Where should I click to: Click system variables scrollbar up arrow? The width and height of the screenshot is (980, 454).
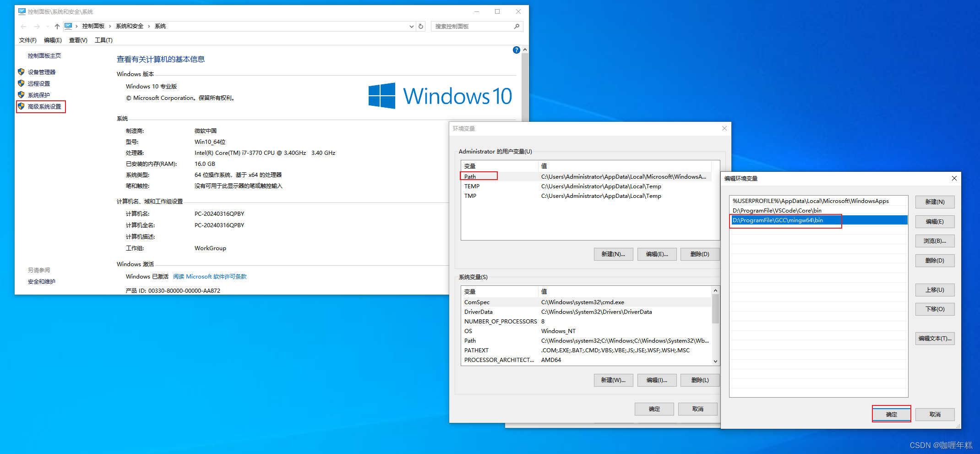pos(716,290)
